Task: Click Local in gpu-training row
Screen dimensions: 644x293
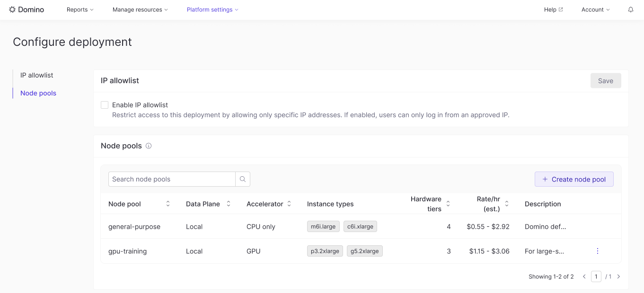Action: (x=194, y=251)
